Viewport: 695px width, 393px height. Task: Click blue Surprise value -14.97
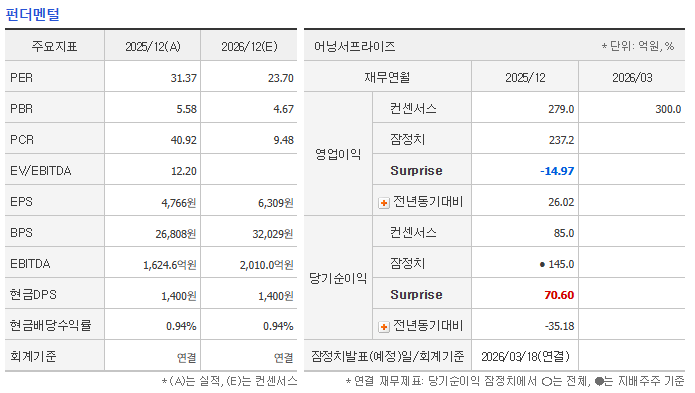557,171
